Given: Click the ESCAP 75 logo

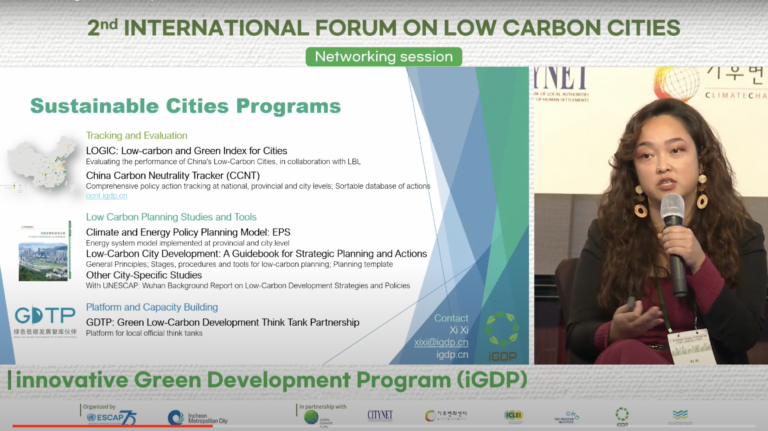Looking at the screenshot, I should tap(111, 418).
